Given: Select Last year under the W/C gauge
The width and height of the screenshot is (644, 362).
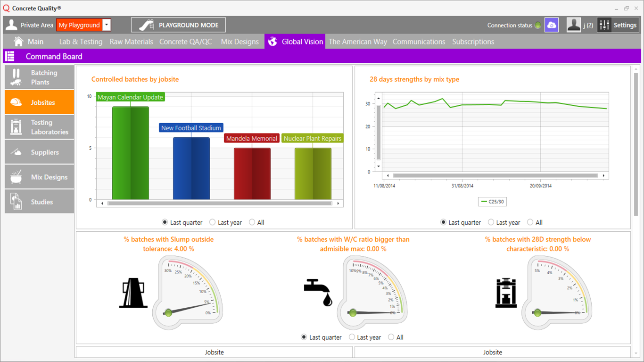Looking at the screenshot, I should coord(351,337).
